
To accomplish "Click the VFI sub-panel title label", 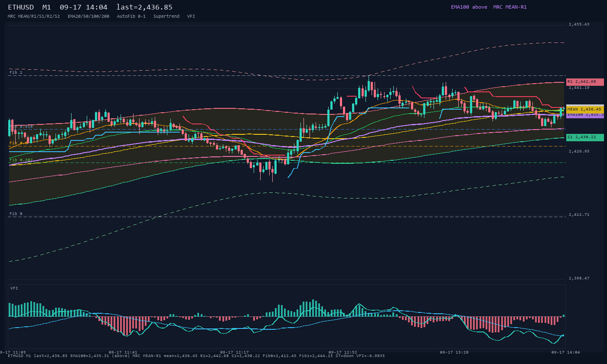I will (x=14, y=288).
